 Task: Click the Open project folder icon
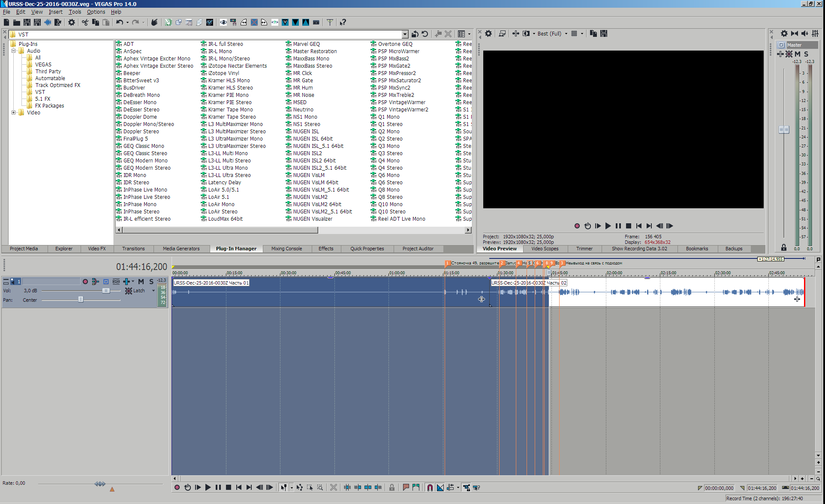click(x=17, y=22)
